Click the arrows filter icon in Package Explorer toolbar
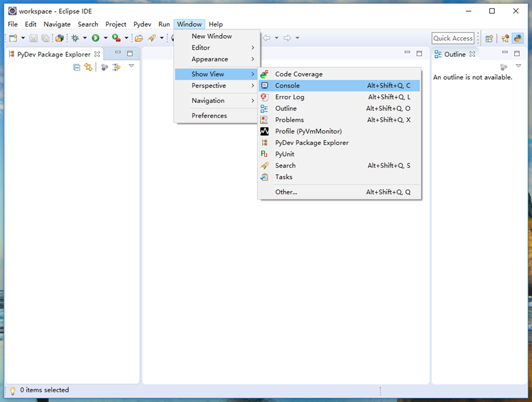Image resolution: width=532 pixels, height=402 pixels. click(116, 67)
